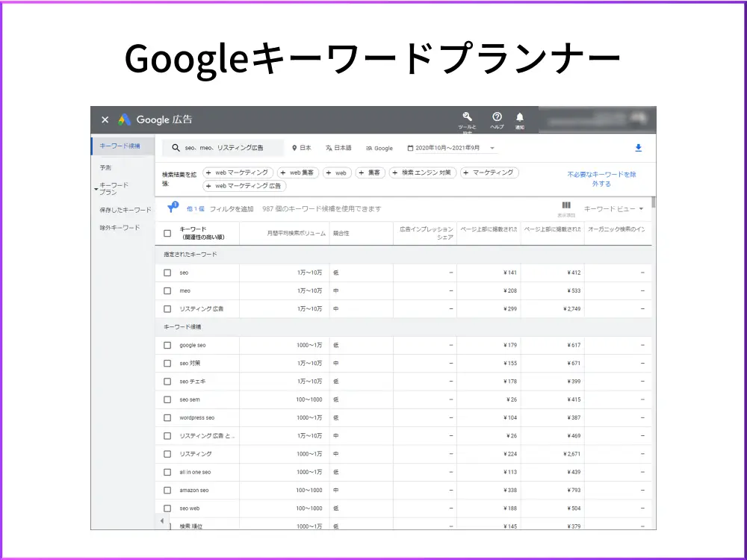Click the ヘルプ question mark icon
This screenshot has width=747, height=560.
point(498,118)
